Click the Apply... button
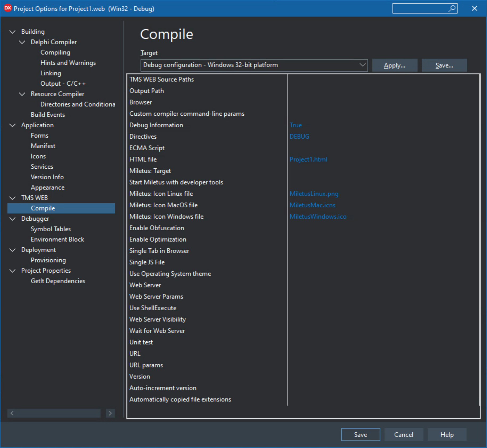Screen dimensions: 487x448 tap(395, 66)
